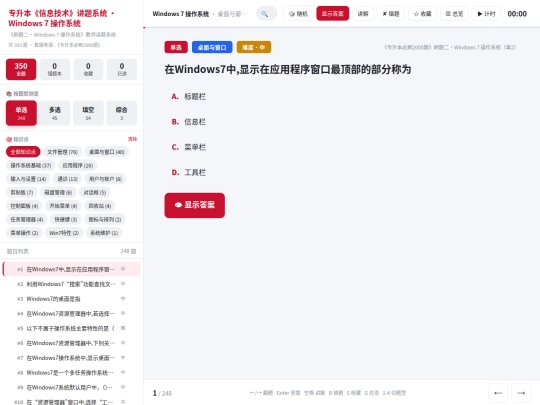This screenshot has width=540, height=405.
Task: Select the 全部知识点 tag
Action: (x=23, y=152)
